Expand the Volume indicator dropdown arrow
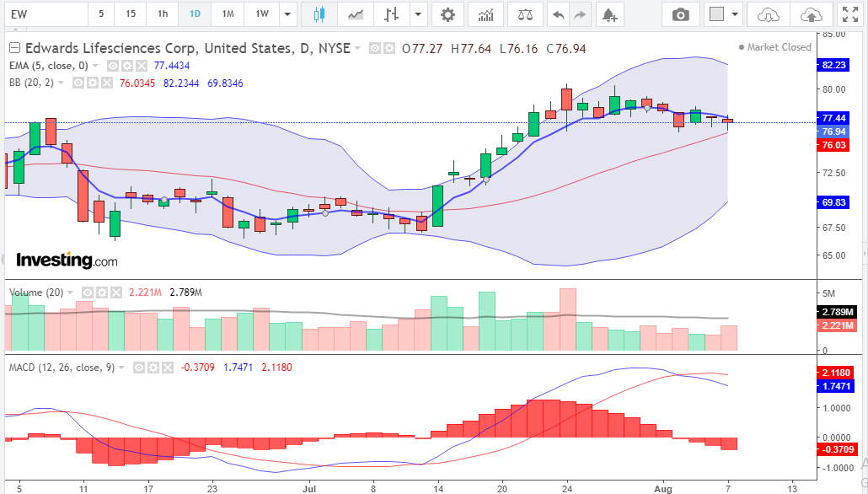Image resolution: width=868 pixels, height=494 pixels. point(70,293)
